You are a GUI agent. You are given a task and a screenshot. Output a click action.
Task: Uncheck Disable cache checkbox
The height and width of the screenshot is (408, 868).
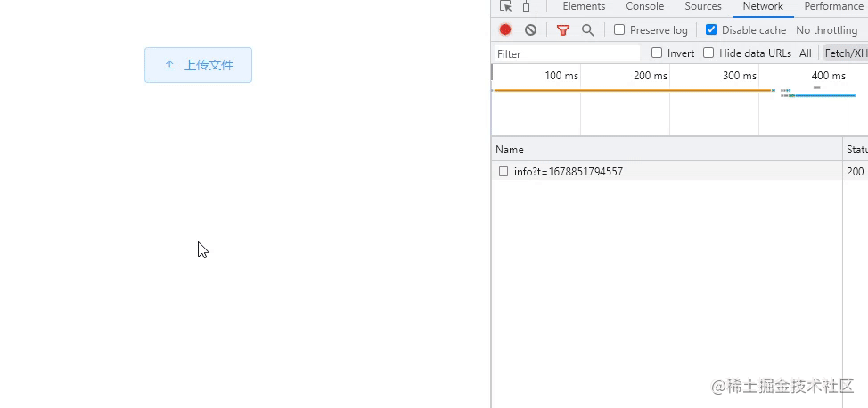[711, 30]
